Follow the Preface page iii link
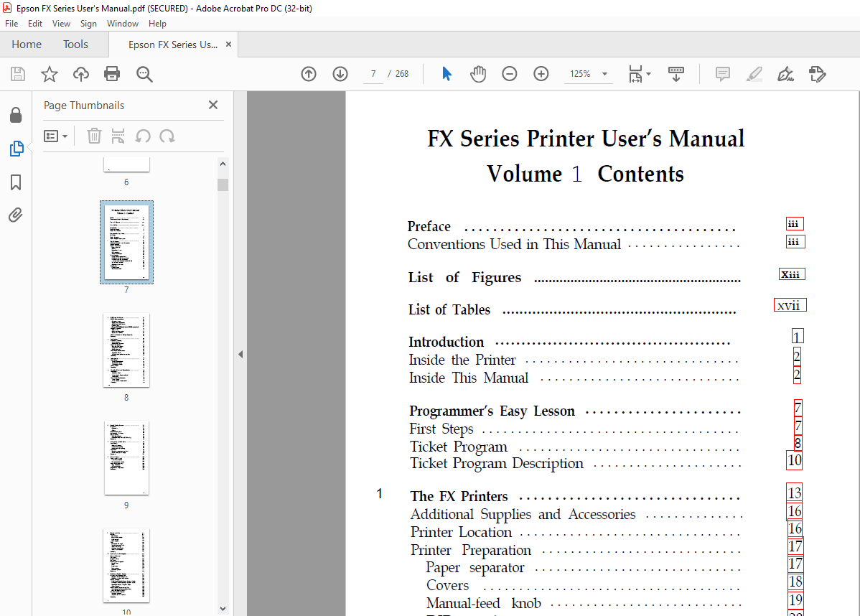 [x=794, y=223]
